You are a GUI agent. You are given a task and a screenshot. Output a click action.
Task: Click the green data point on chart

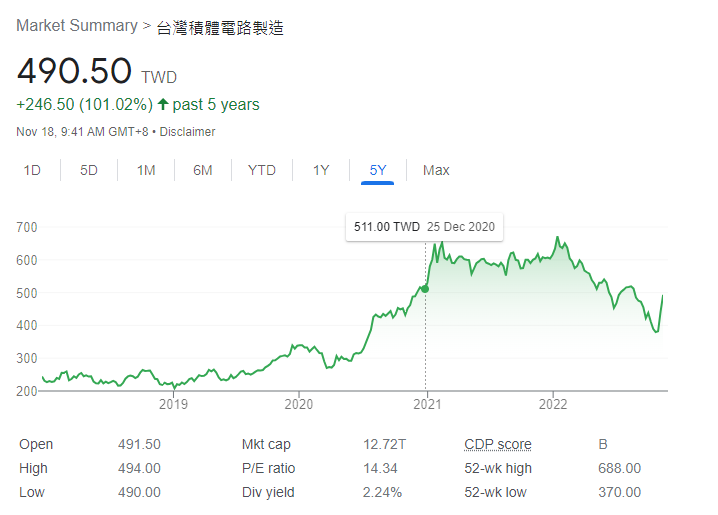(x=425, y=289)
